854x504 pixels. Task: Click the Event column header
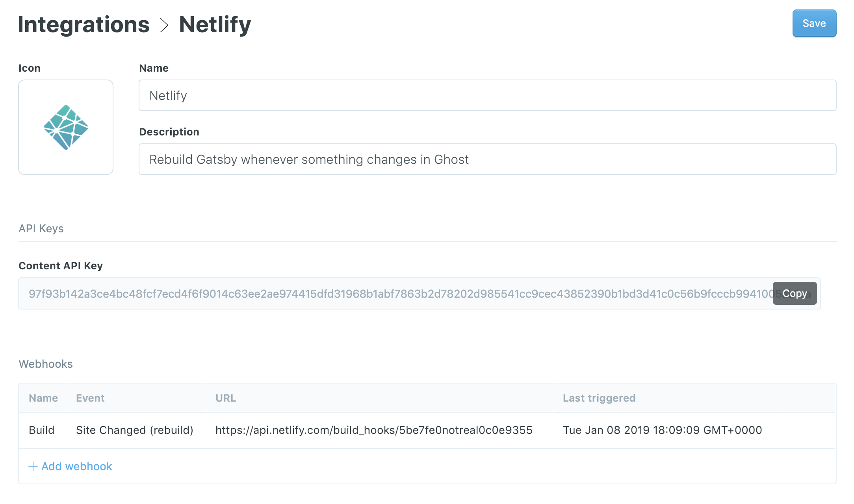coord(90,398)
